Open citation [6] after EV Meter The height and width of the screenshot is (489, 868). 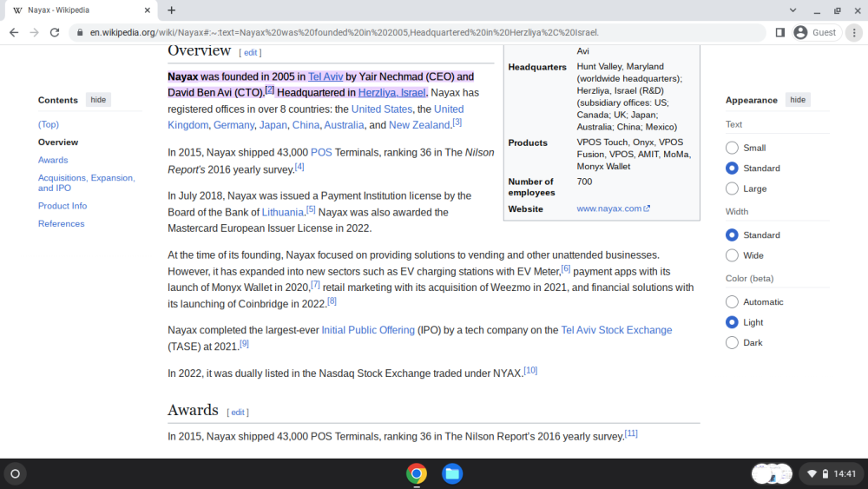click(x=566, y=268)
